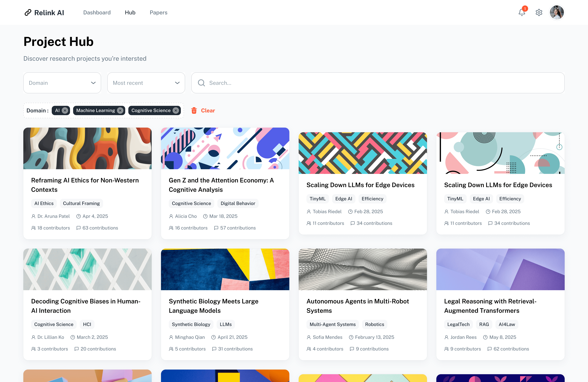Click the Relink AI logo
The height and width of the screenshot is (382, 588).
44,12
